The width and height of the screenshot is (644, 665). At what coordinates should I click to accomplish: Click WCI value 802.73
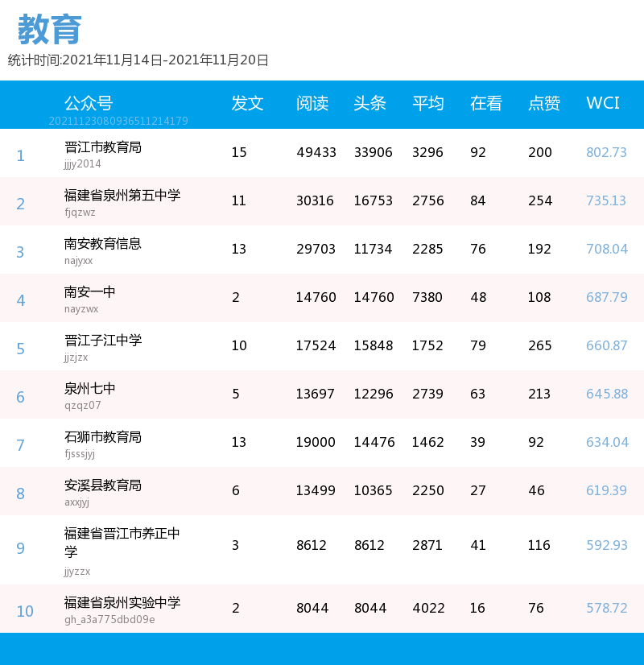(x=606, y=152)
